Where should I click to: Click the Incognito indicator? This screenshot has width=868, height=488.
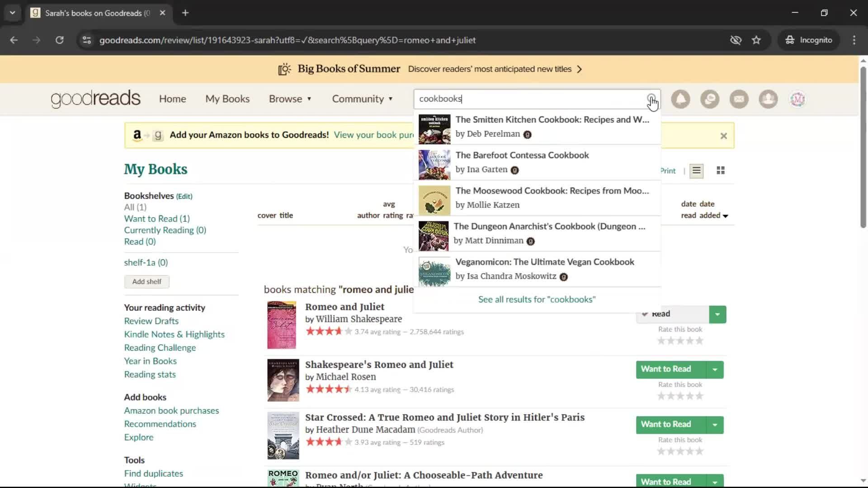tap(808, 40)
